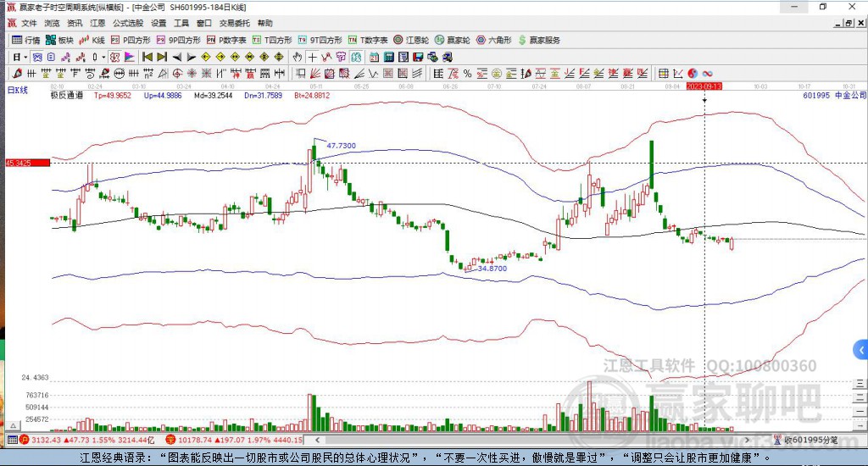Click horizontal scrollbar left arrow

pos(317,440)
